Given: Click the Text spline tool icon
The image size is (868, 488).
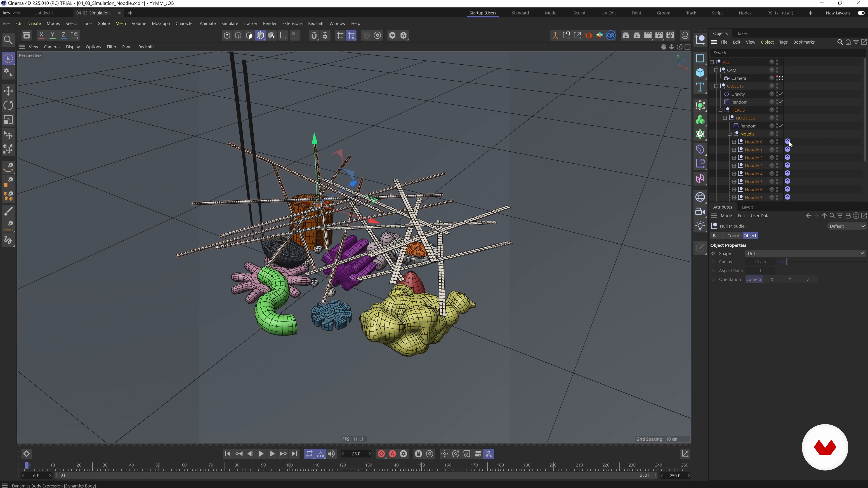Looking at the screenshot, I should [x=700, y=87].
